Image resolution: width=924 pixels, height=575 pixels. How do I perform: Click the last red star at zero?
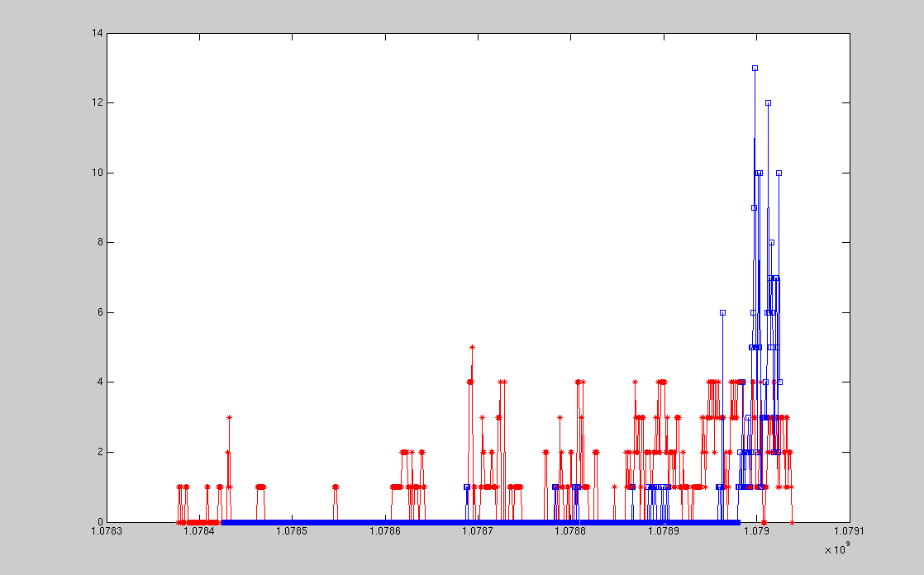pyautogui.click(x=792, y=522)
